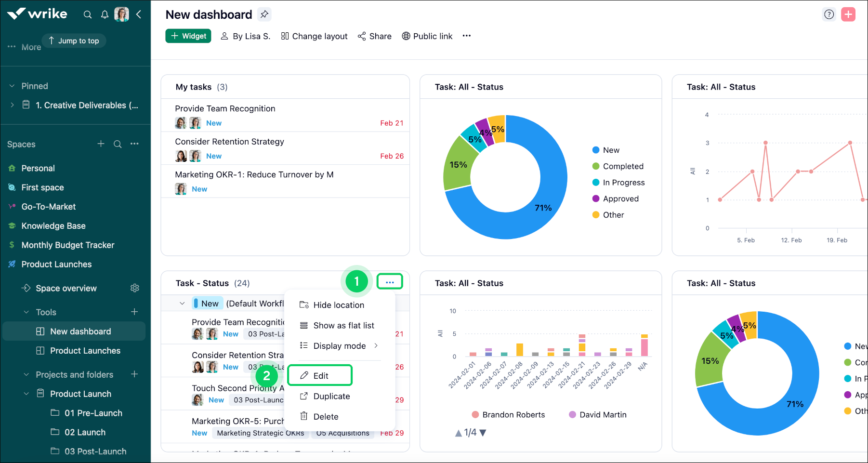Pin the New dashboard using pin icon
This screenshot has height=463, width=868.
[264, 14]
